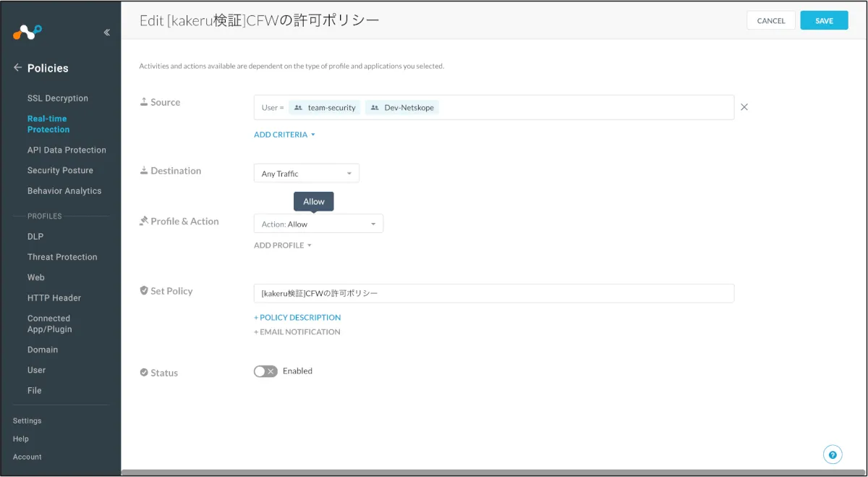Click the + EMAIL NOTIFICATION link
The height and width of the screenshot is (477, 868).
(x=297, y=332)
